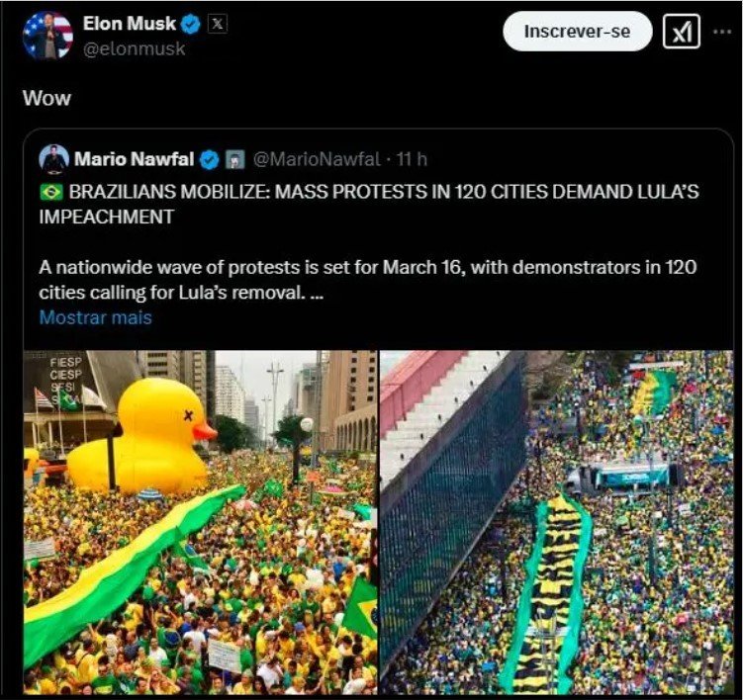Open the Grok icon button
Image resolution: width=743 pixels, height=700 pixels.
tap(681, 32)
